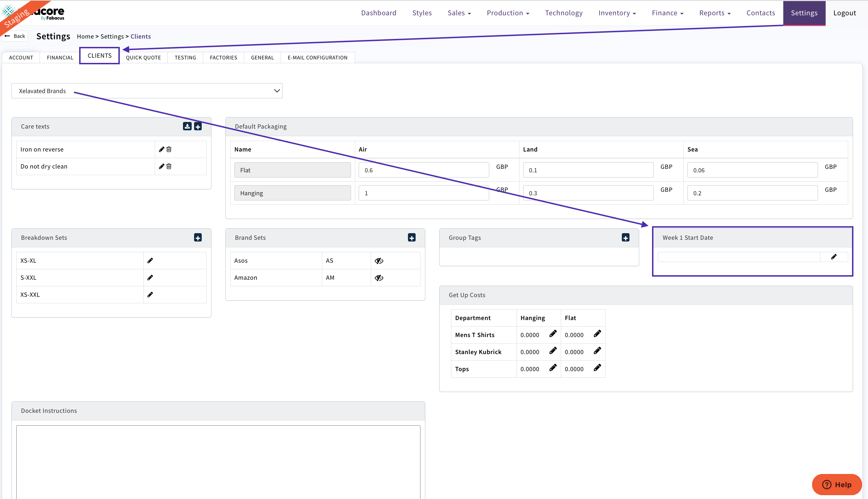Add a new Brand Set
The height and width of the screenshot is (499, 868).
point(412,238)
